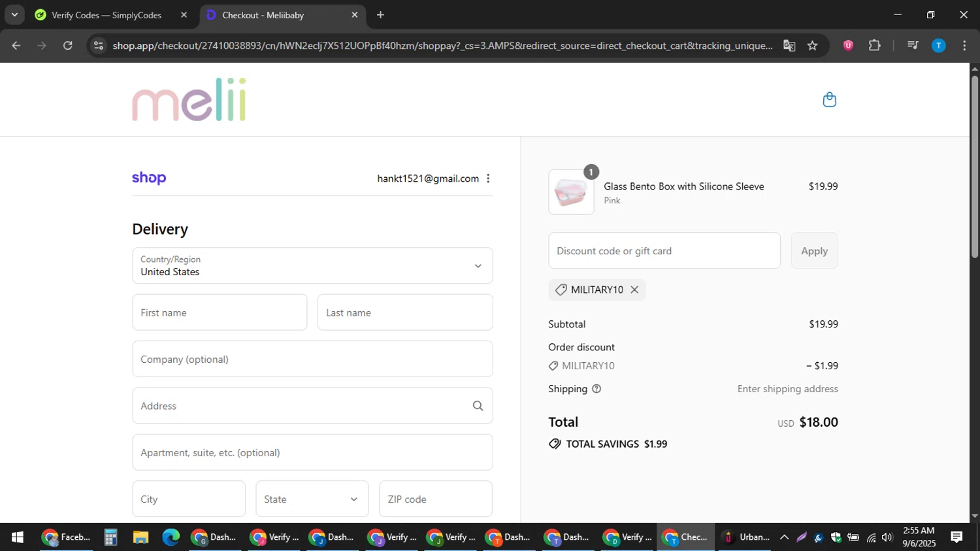Open the Windows Start menu
The height and width of the screenshot is (551, 980).
18,537
